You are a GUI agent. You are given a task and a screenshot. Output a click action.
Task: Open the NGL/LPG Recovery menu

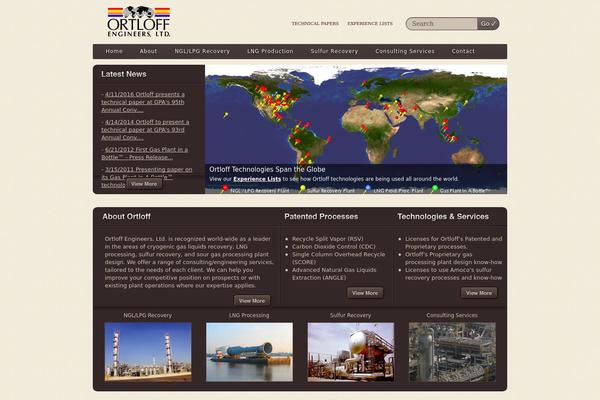point(202,51)
